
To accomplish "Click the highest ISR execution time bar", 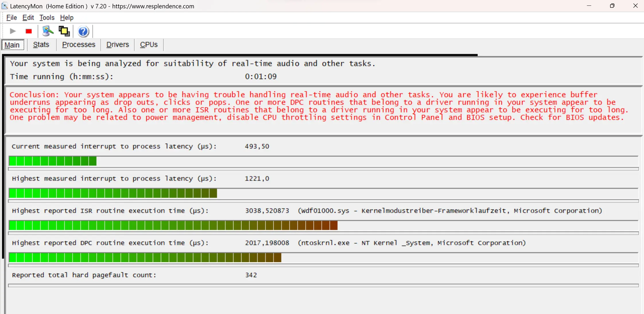I will click(x=173, y=226).
